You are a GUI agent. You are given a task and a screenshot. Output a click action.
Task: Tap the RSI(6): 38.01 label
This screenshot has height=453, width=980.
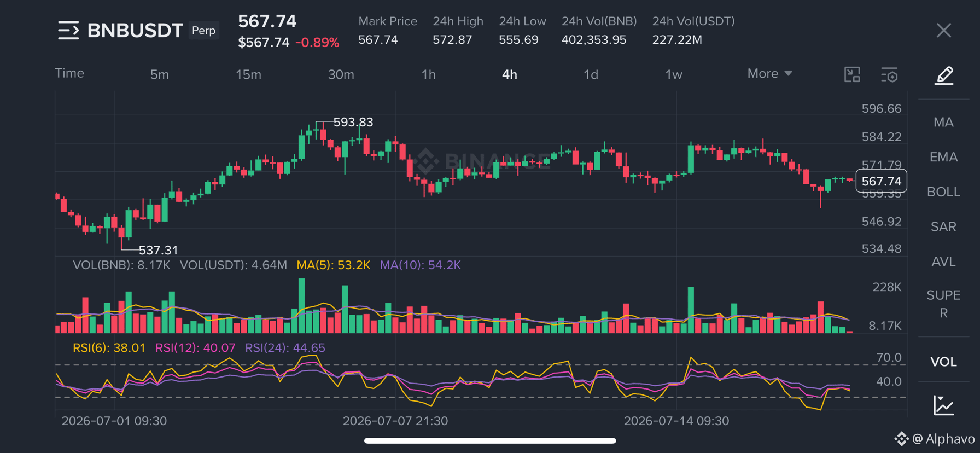109,348
